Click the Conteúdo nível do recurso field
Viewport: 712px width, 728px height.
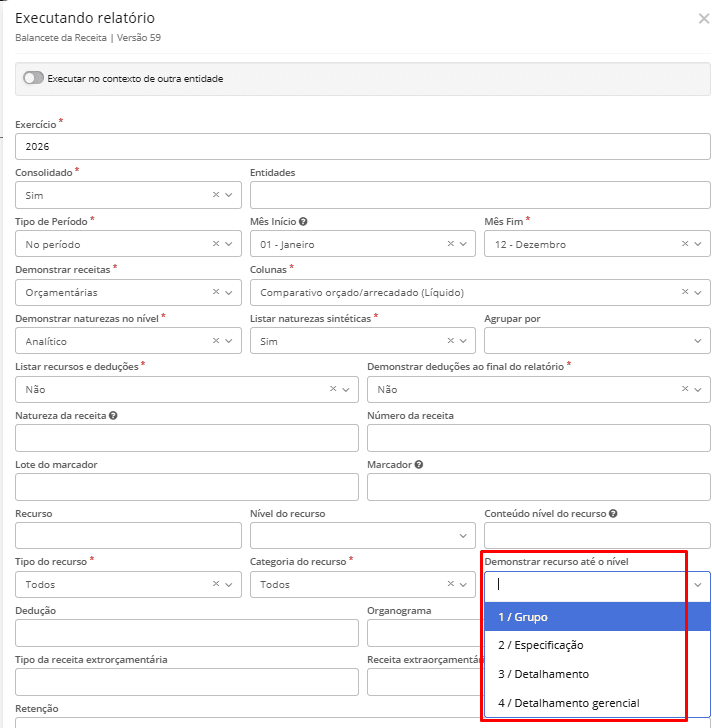point(597,535)
